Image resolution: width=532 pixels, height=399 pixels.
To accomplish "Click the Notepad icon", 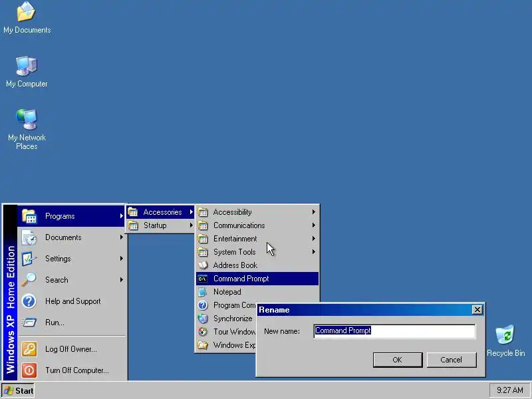I will coord(203,292).
